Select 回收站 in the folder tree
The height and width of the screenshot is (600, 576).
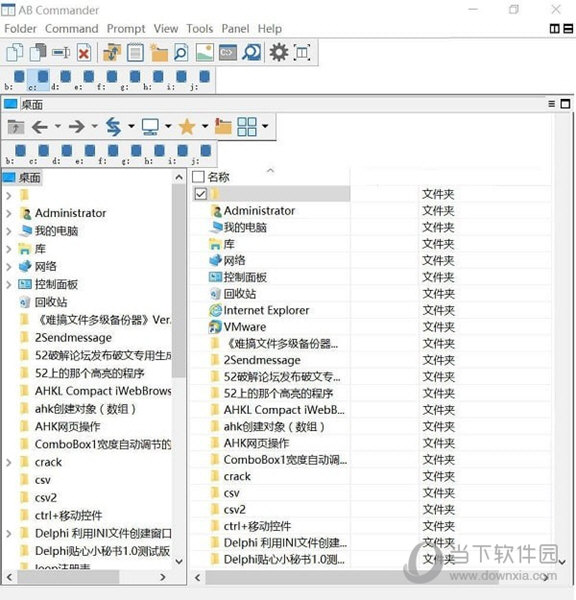[x=51, y=302]
